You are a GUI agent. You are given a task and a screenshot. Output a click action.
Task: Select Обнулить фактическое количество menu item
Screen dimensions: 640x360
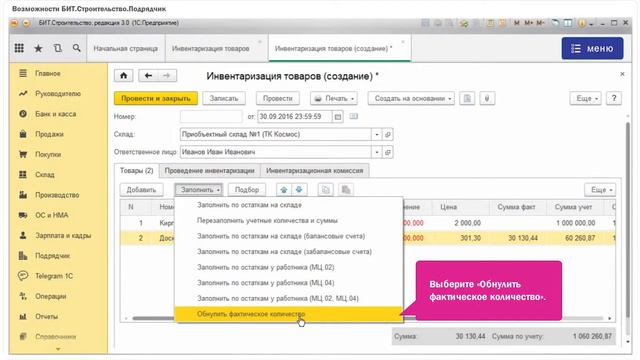click(x=289, y=314)
